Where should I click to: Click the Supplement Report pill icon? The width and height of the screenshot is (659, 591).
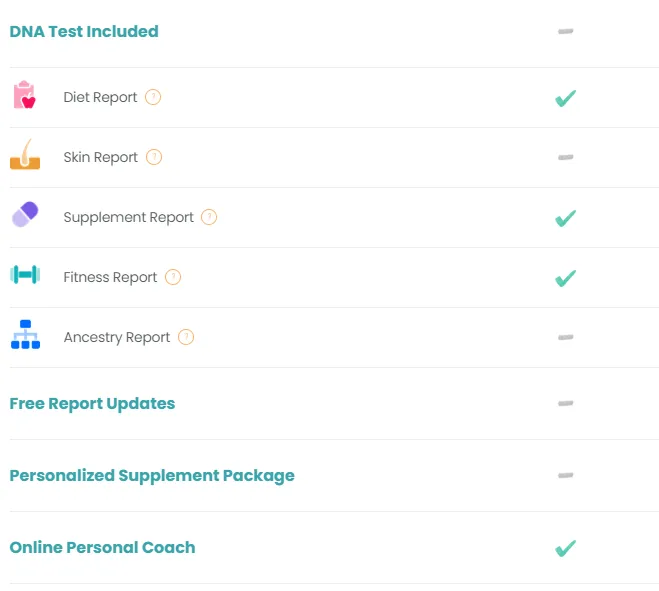(x=25, y=215)
